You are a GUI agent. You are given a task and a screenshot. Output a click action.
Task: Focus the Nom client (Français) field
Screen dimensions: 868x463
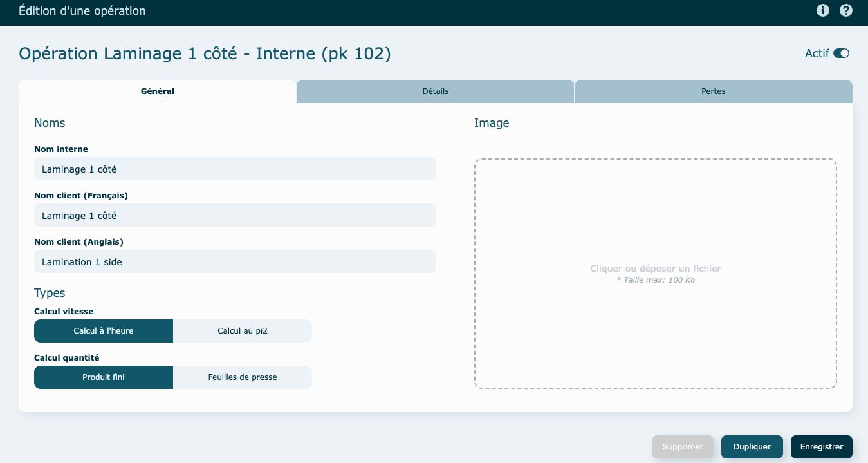(235, 216)
